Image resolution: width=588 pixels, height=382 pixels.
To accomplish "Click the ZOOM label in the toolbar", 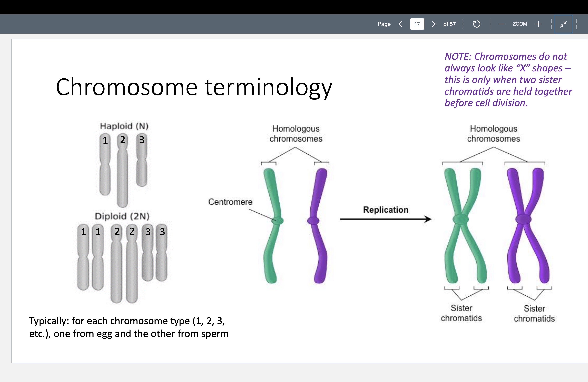I will pyautogui.click(x=520, y=24).
